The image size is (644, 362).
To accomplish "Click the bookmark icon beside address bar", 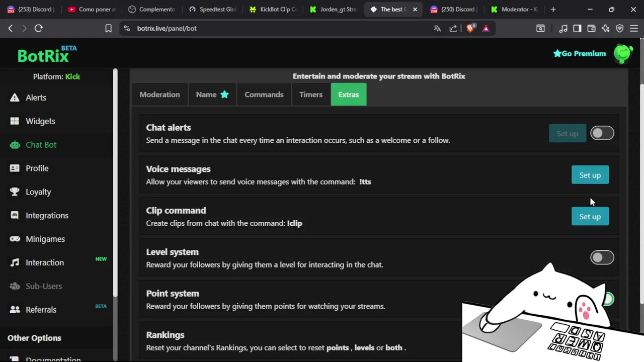I will click(108, 29).
